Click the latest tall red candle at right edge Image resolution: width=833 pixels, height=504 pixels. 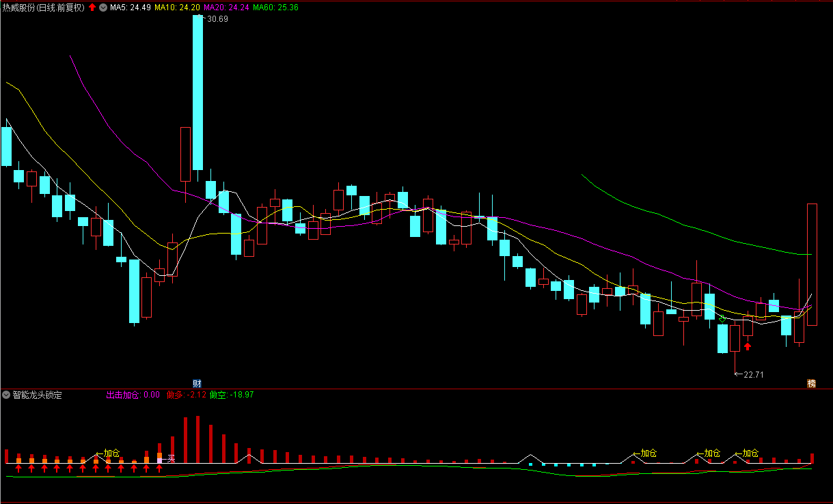pos(812,264)
